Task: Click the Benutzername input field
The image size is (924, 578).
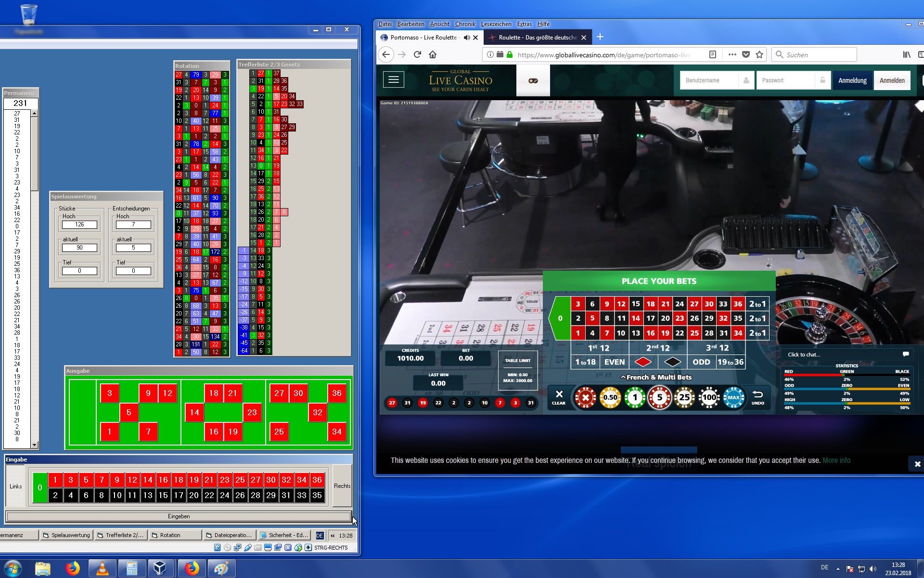Action: click(710, 80)
